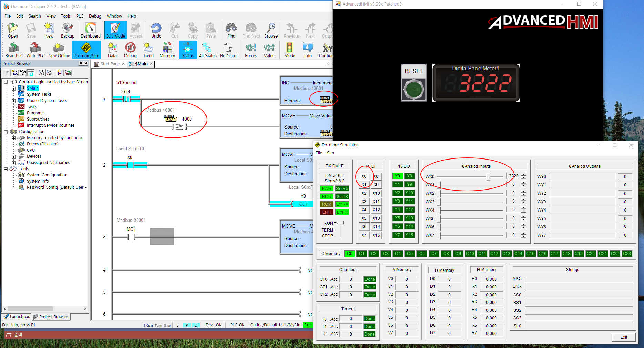Expand the $Main tree node
The height and width of the screenshot is (348, 644).
(x=14, y=88)
